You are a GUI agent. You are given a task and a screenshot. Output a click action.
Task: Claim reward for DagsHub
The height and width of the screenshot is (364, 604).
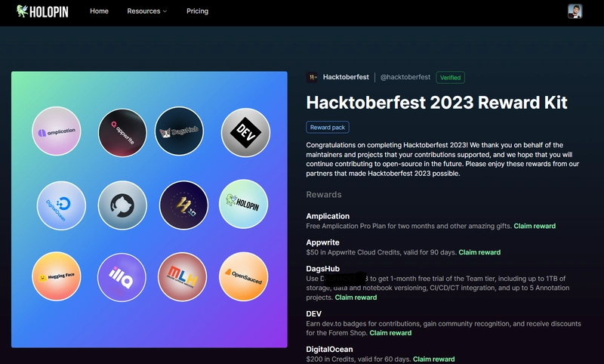tap(356, 298)
